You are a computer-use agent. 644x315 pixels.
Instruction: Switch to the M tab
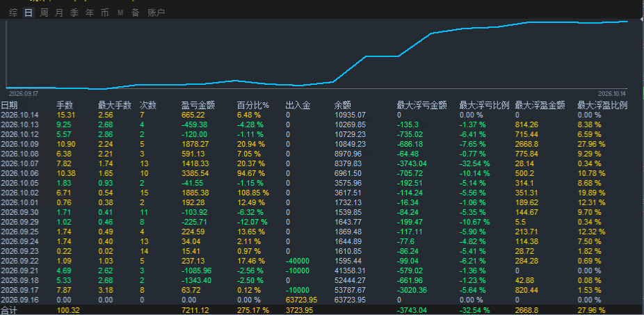click(x=120, y=13)
